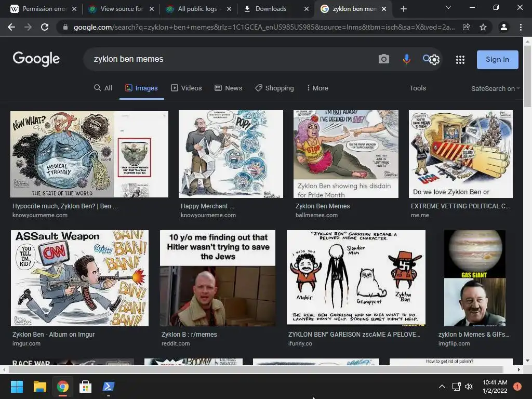This screenshot has width=532, height=399.
Task: Open the Chrome three-dot menu
Action: pos(521,27)
